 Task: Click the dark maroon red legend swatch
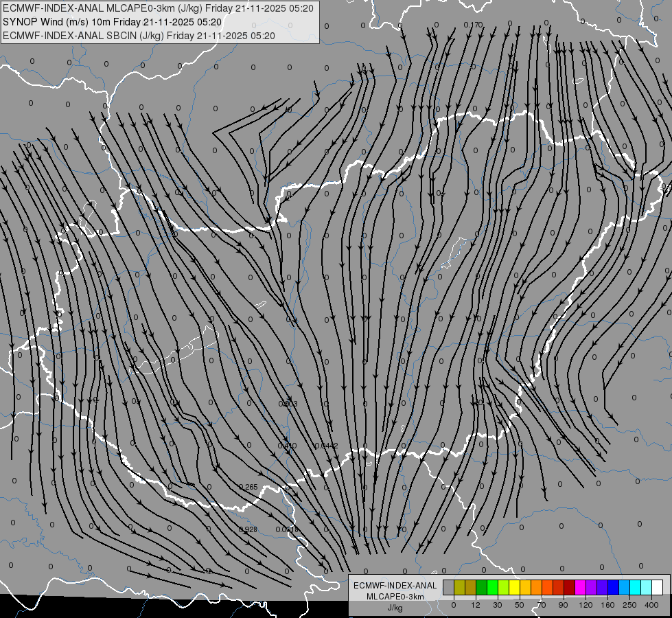569,587
